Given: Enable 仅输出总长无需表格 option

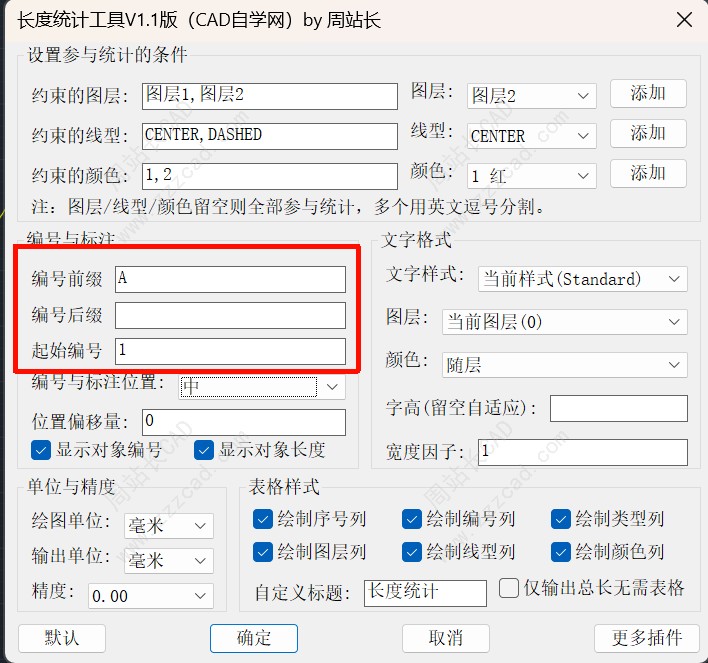Looking at the screenshot, I should coord(508,587).
